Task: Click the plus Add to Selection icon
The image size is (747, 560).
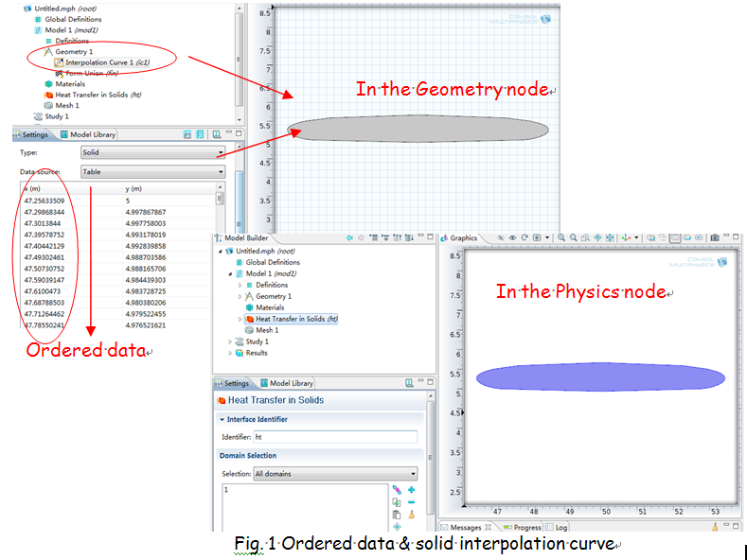Action: tap(412, 490)
